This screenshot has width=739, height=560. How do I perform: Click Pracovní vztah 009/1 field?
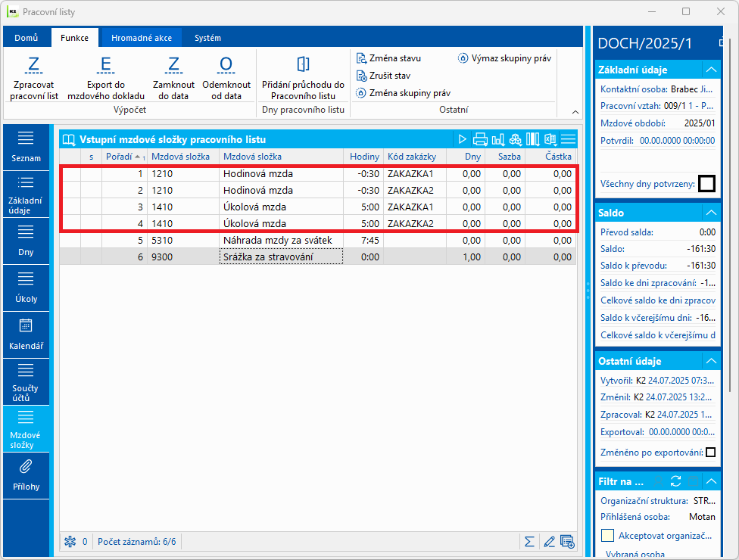tap(656, 106)
